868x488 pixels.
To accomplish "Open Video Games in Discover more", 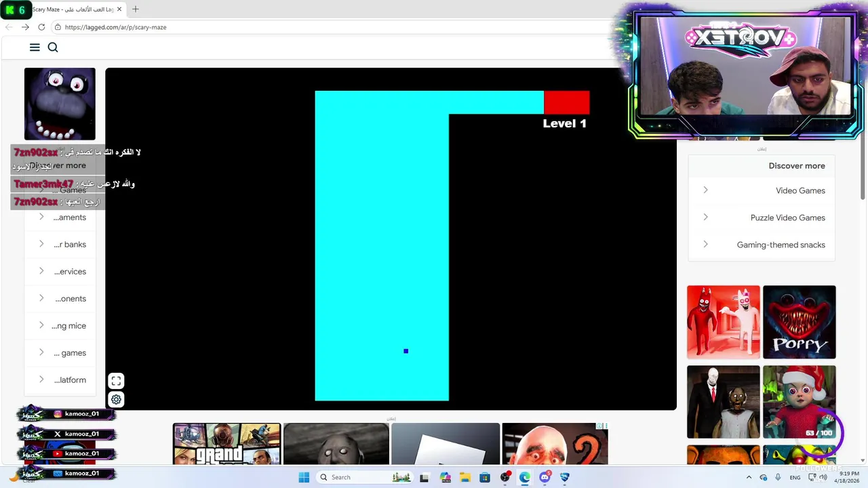I will [x=800, y=190].
